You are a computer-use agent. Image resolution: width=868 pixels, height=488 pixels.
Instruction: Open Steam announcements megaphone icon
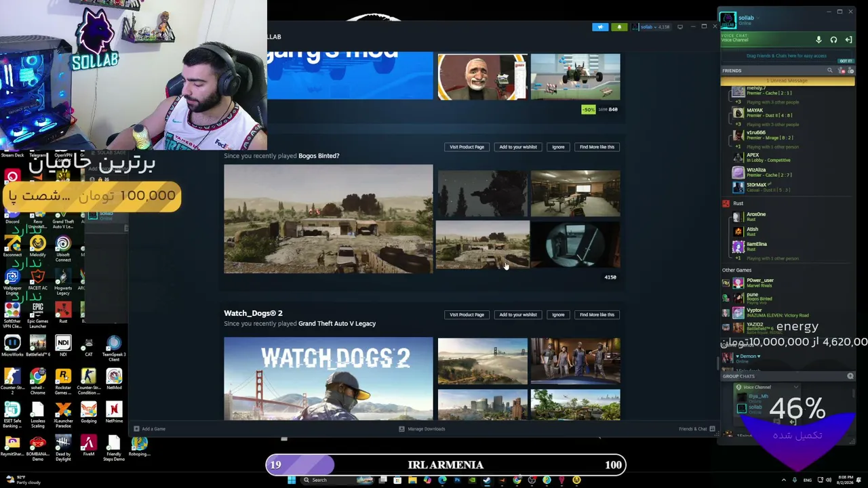[600, 27]
